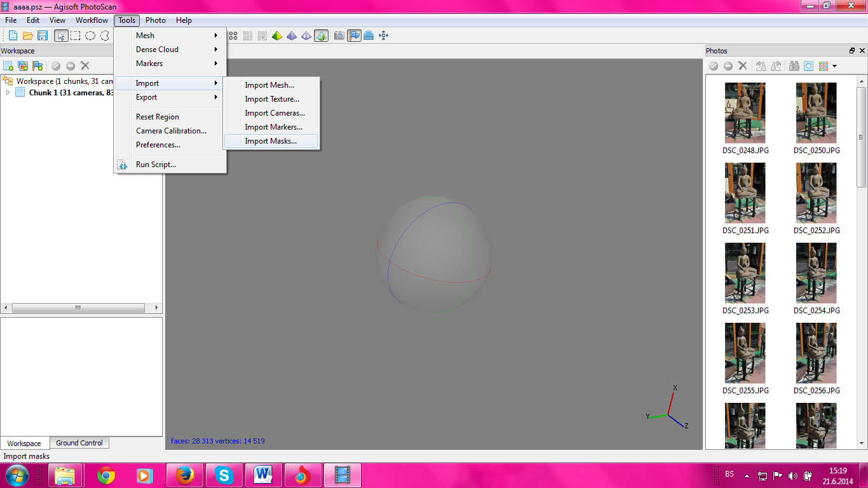Open Camera Calibration... from Tools menu
868x488 pixels.
point(171,131)
